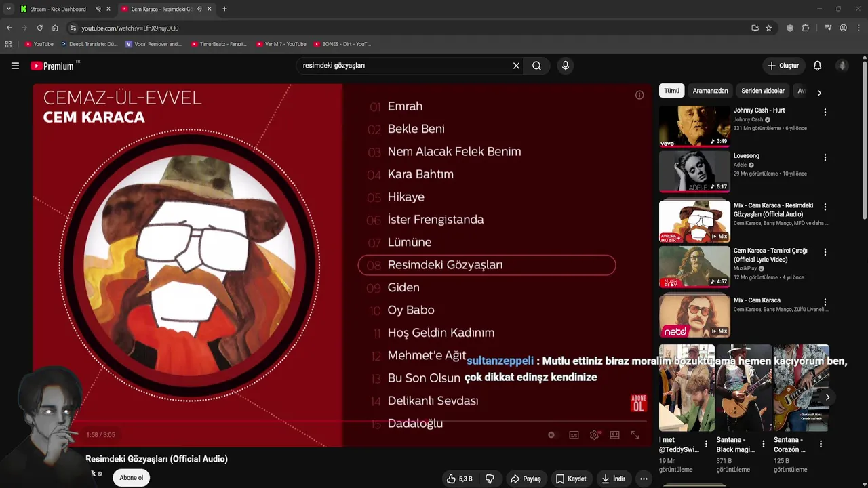868x488 pixels.
Task: Click İndir to download the video
Action: coord(613,479)
